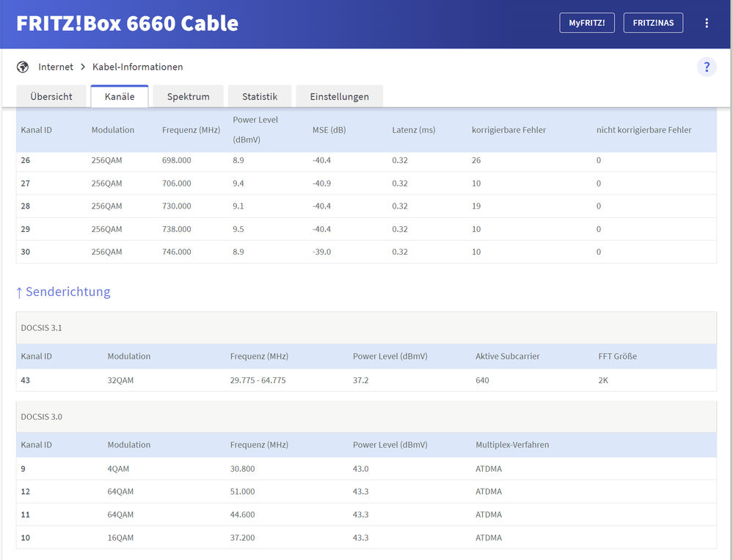
Task: Click the DOCSIS 3.0 section header
Action: 41,416
